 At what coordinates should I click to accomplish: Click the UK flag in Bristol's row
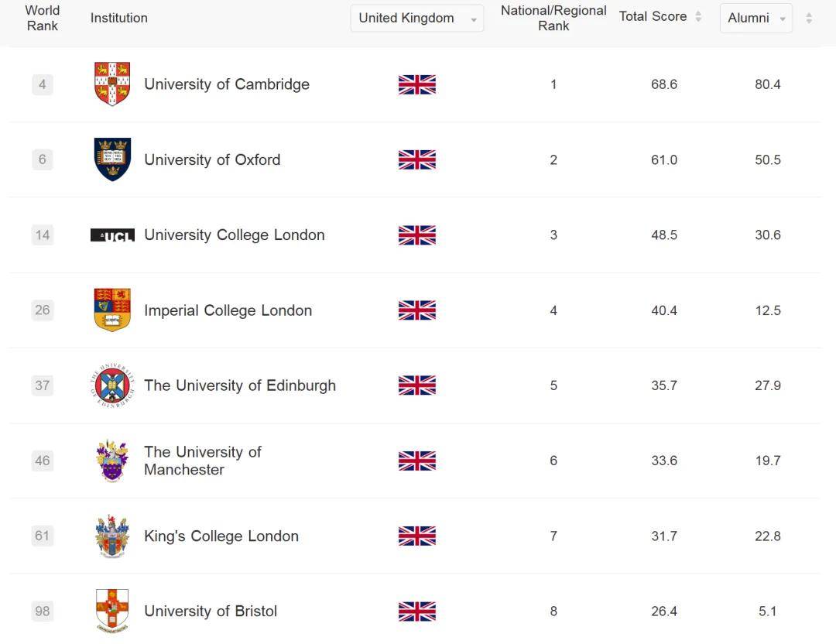click(x=416, y=611)
